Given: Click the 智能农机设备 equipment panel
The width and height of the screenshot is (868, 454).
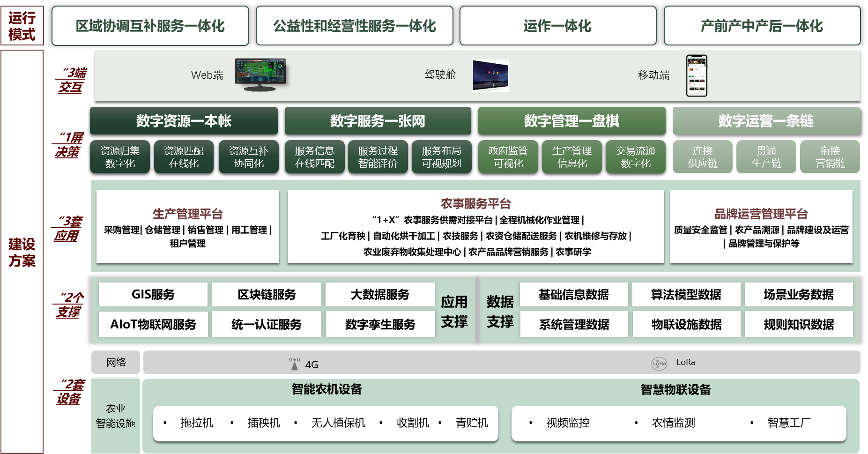Looking at the screenshot, I should coord(328,389).
